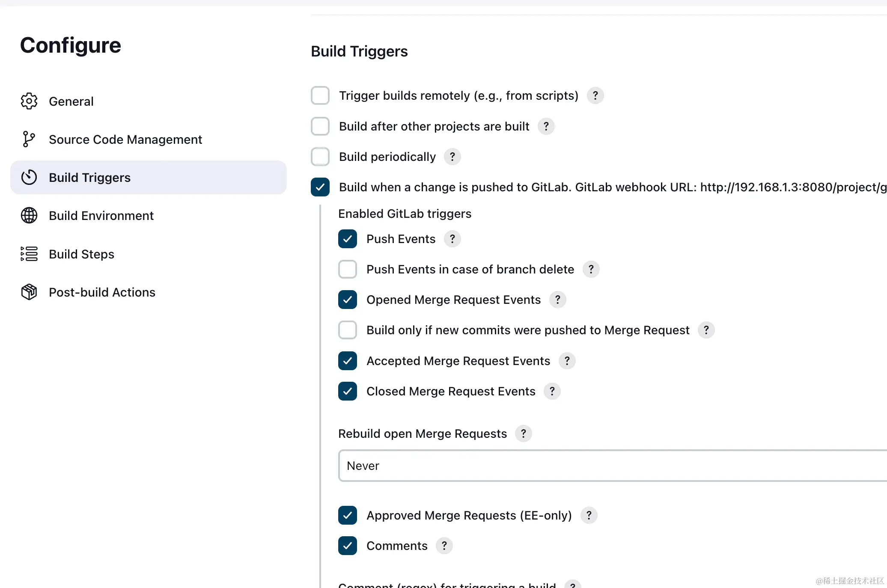Enable Push Events in case of branch delete
887x588 pixels.
click(348, 270)
